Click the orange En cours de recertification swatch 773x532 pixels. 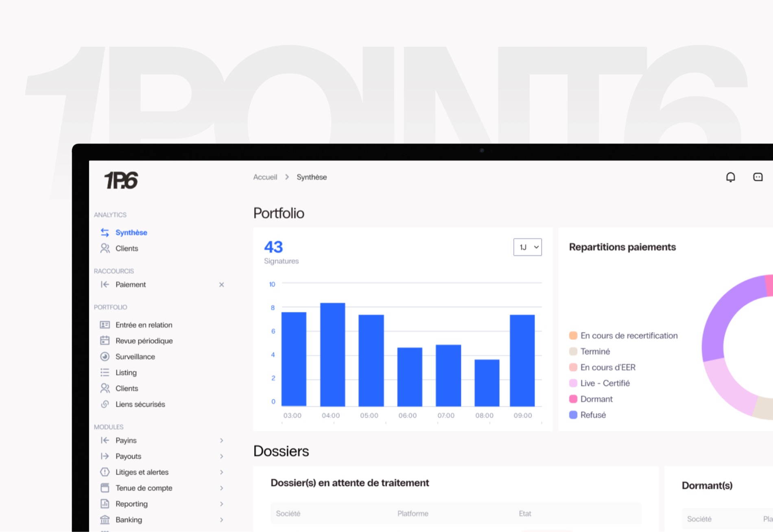573,336
